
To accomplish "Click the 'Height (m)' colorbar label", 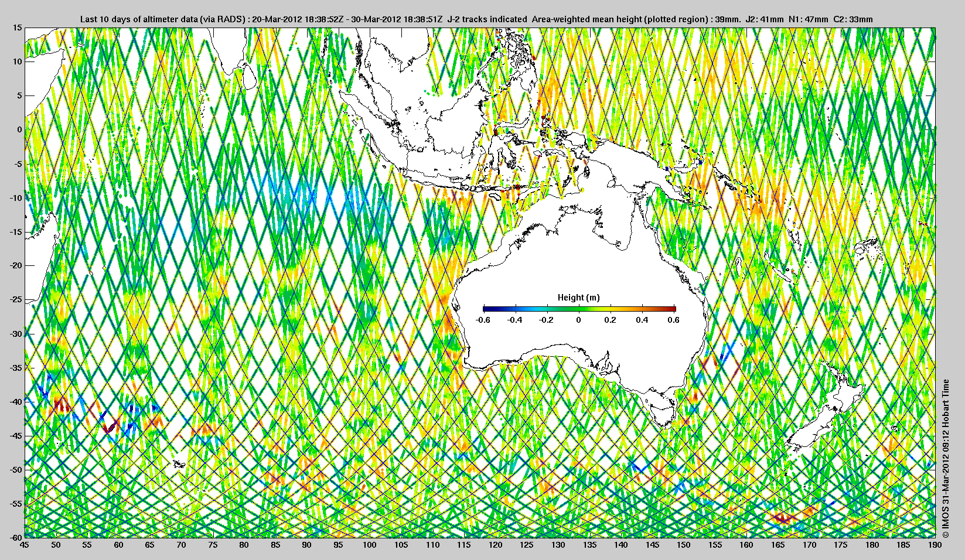I will 578,298.
